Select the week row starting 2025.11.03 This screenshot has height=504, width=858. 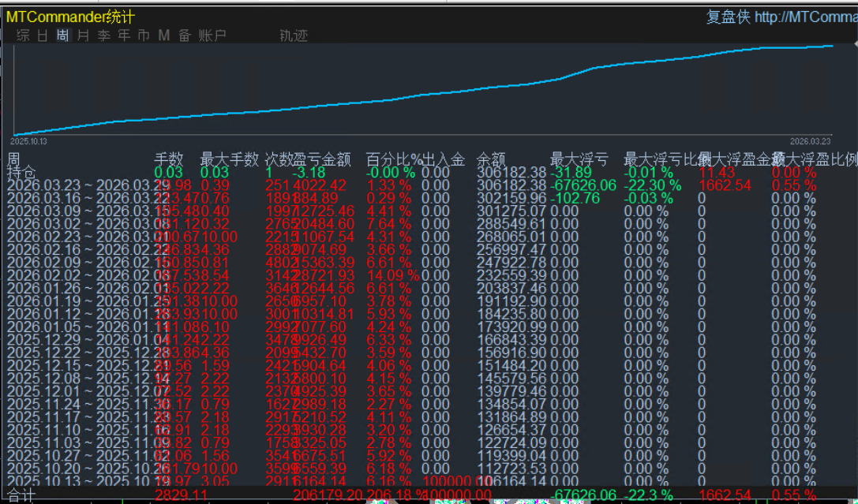tap(429, 442)
